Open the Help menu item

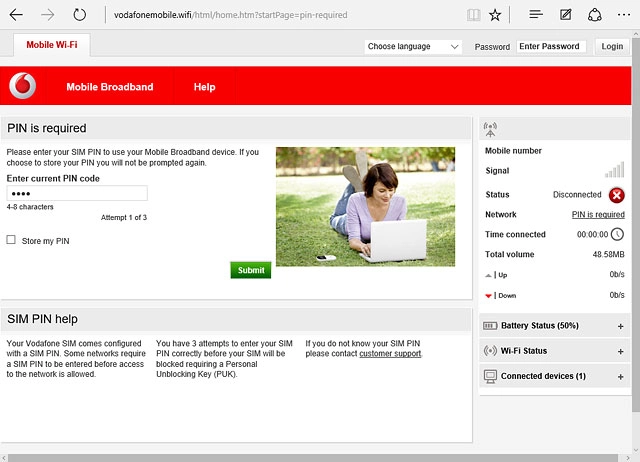coord(204,87)
